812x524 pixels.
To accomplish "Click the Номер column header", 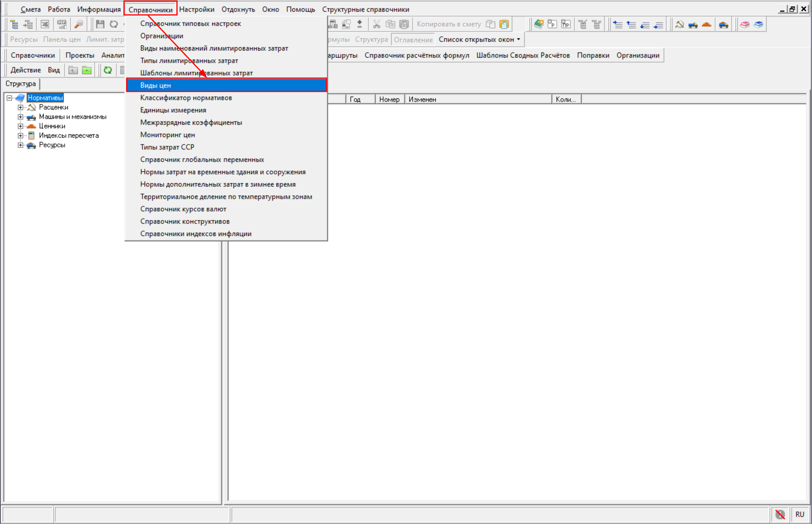I will pyautogui.click(x=390, y=99).
